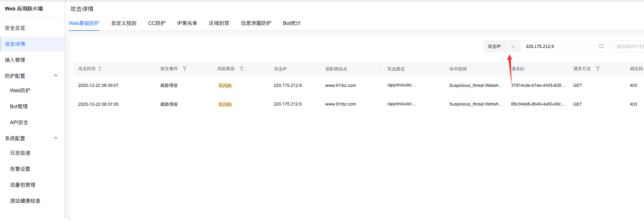Collapse the 防护配置 sidebar section
Screen dimensions: 644x221
click(x=55, y=76)
